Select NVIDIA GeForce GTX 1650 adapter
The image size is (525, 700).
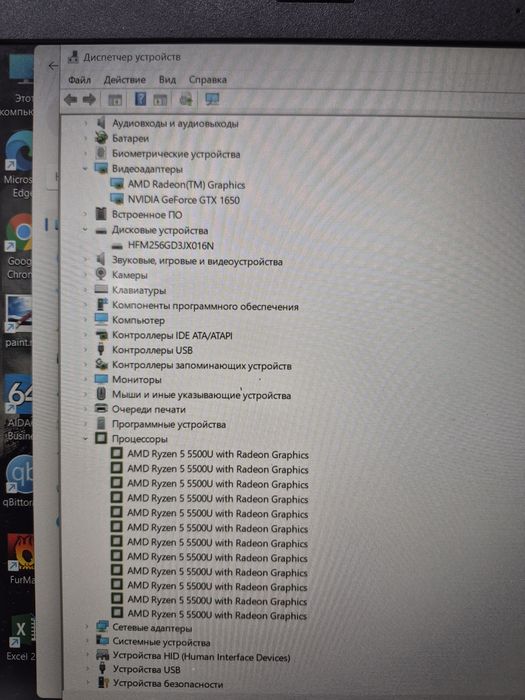coord(183,200)
